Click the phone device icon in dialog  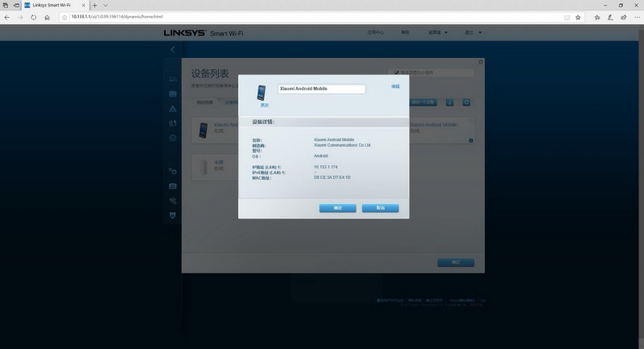click(261, 93)
